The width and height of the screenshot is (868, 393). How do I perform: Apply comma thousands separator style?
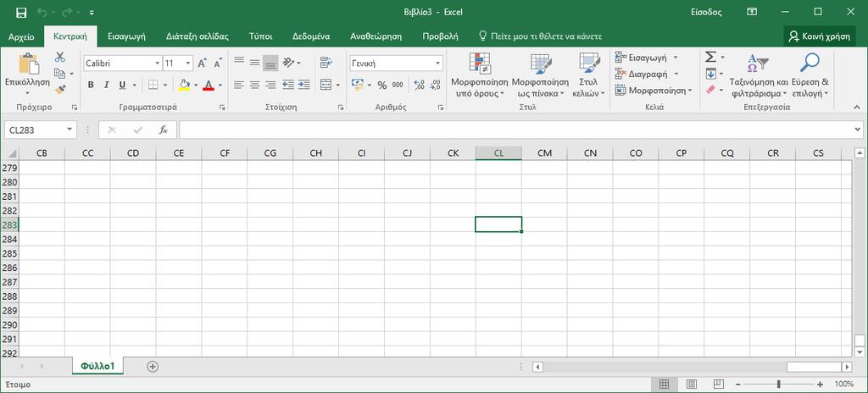398,85
